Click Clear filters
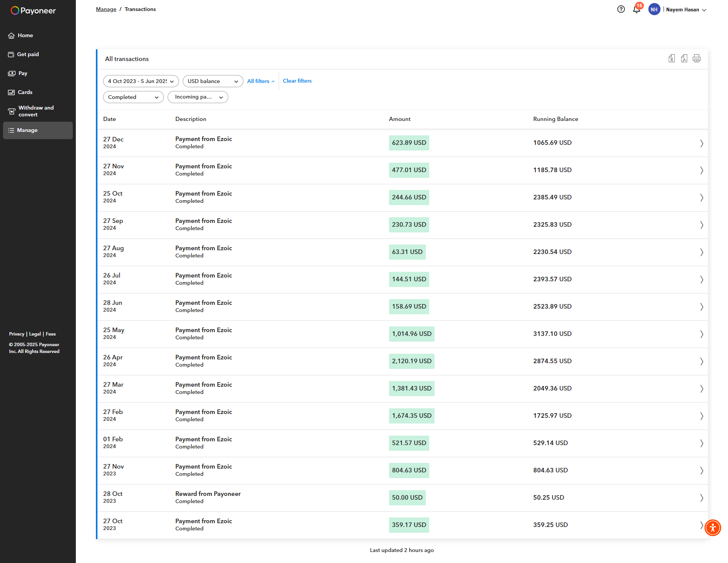This screenshot has height=563, width=728. click(297, 81)
